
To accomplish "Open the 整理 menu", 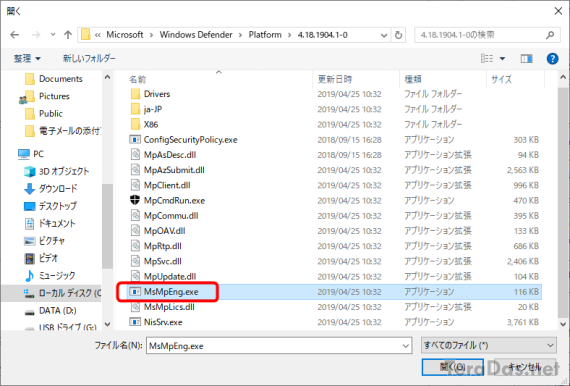I will (27, 58).
